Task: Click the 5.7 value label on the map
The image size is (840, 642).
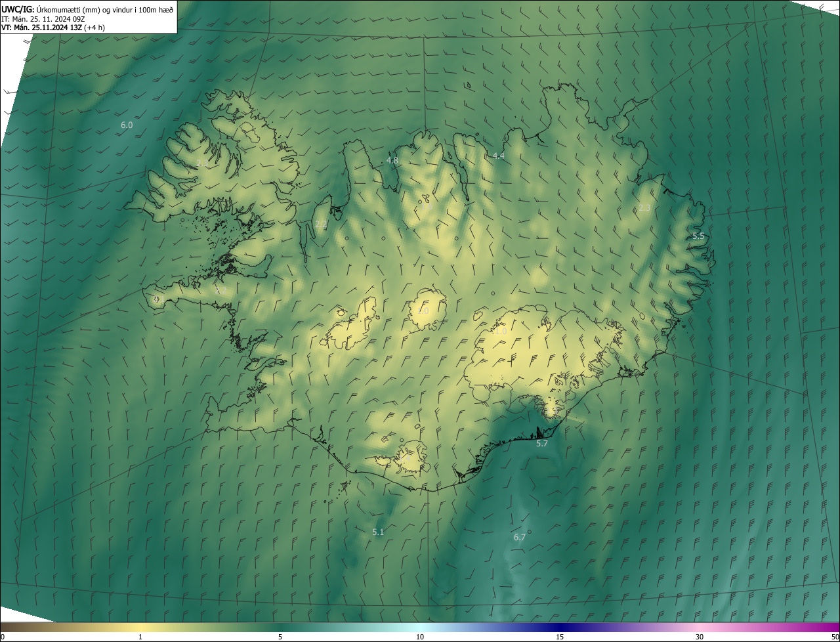Action: tap(542, 444)
